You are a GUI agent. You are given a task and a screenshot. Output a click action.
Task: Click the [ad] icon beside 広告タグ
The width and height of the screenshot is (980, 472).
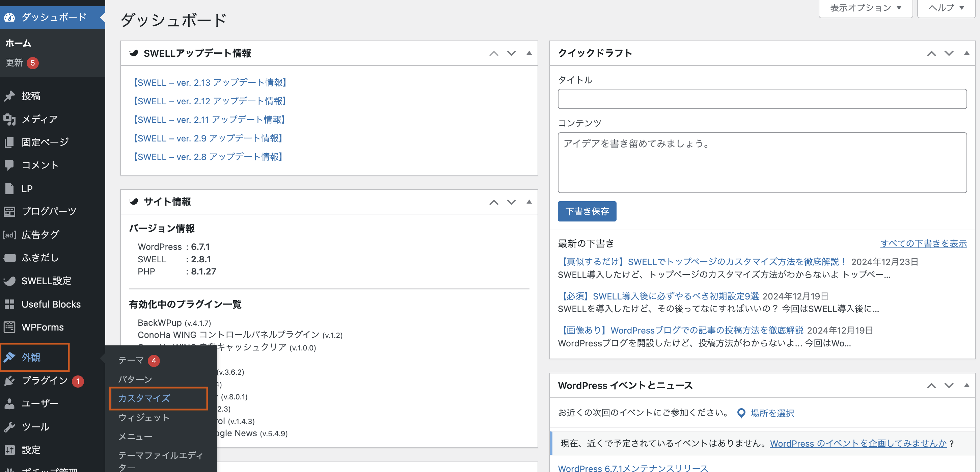(9, 235)
